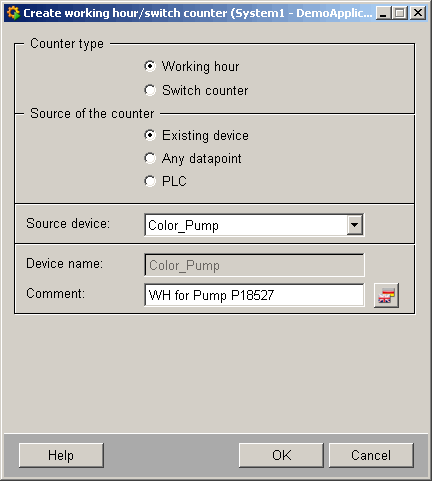Close the dialog with the X button
This screenshot has height=481, width=432.
tap(418, 13)
